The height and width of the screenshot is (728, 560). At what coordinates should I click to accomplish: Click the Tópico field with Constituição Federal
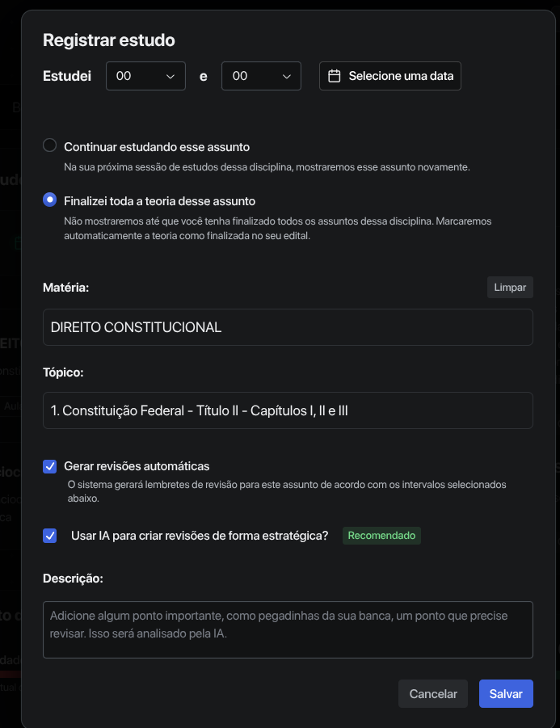coord(288,410)
